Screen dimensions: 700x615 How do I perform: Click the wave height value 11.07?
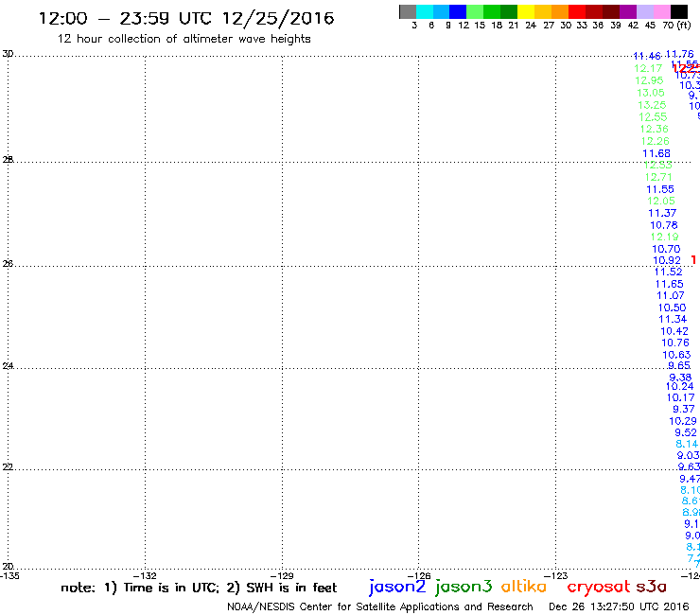tap(671, 295)
